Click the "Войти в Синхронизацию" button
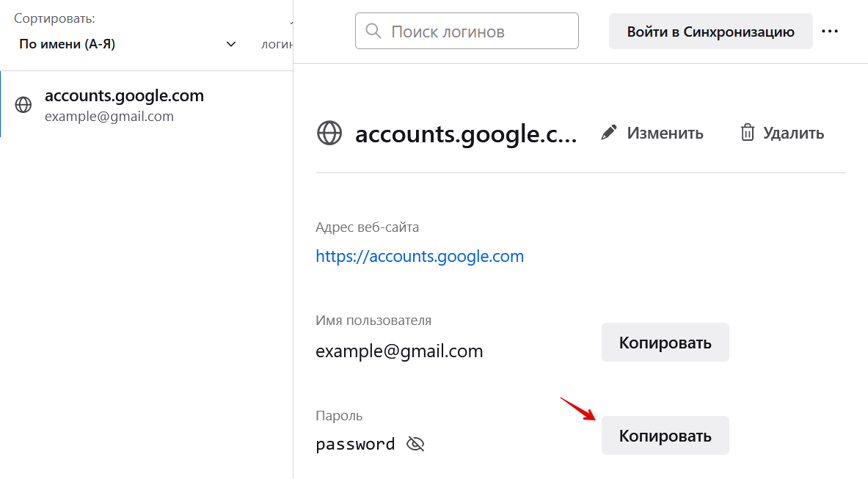This screenshot has width=868, height=479. coord(710,32)
